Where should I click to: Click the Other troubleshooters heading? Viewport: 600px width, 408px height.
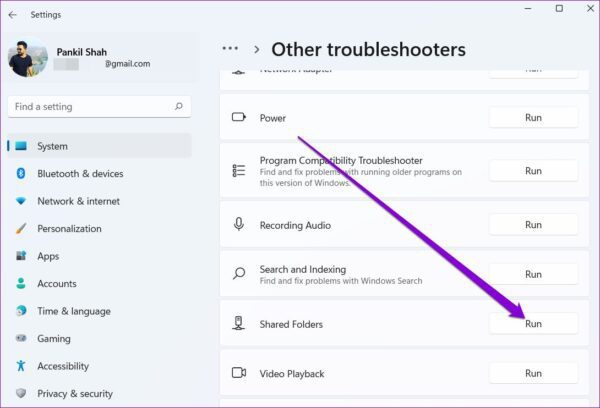click(x=368, y=50)
